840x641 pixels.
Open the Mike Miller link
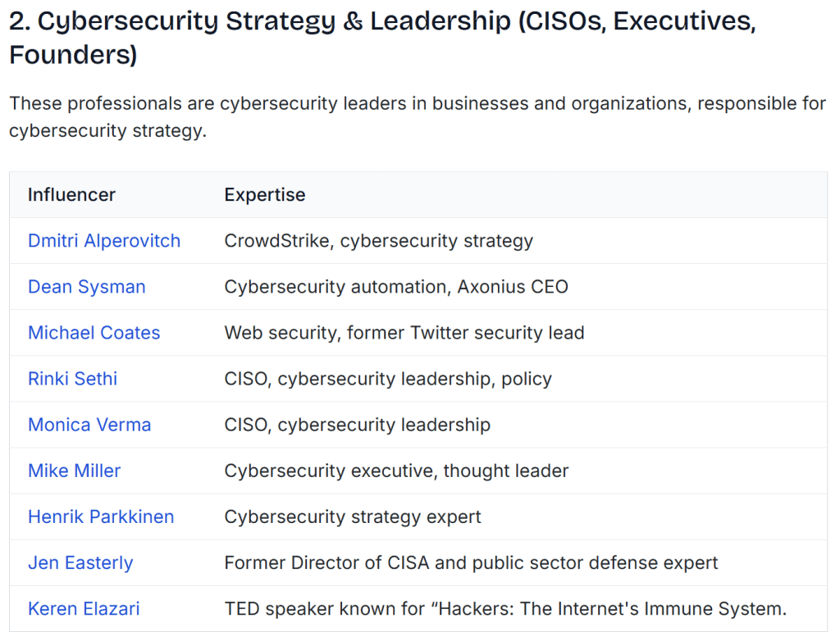[x=75, y=471]
